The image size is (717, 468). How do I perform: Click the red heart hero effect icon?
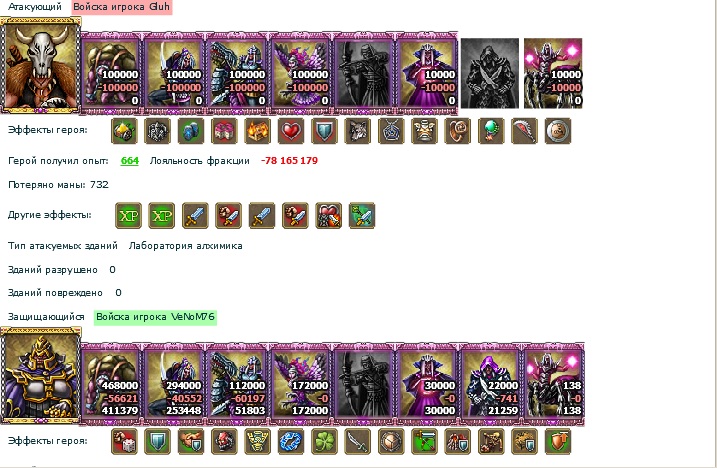pyautogui.click(x=291, y=131)
